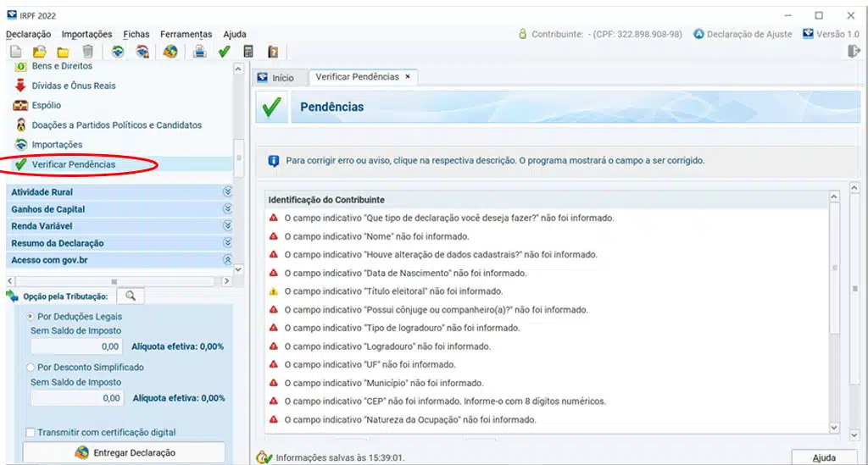Image resolution: width=868 pixels, height=465 pixels.
Task: Open the calculator tool in the toolbar
Action: click(x=248, y=52)
